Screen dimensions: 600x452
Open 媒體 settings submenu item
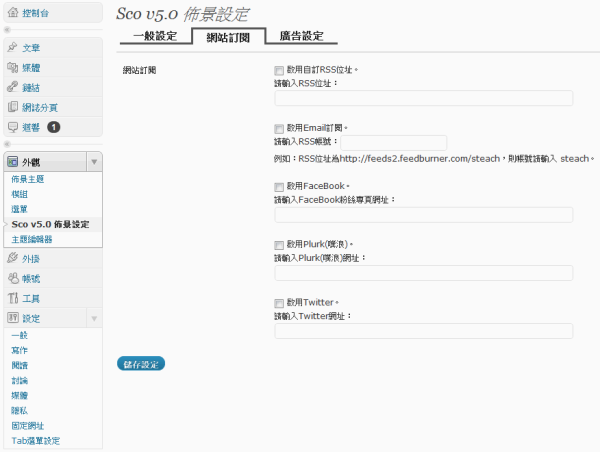click(x=20, y=395)
